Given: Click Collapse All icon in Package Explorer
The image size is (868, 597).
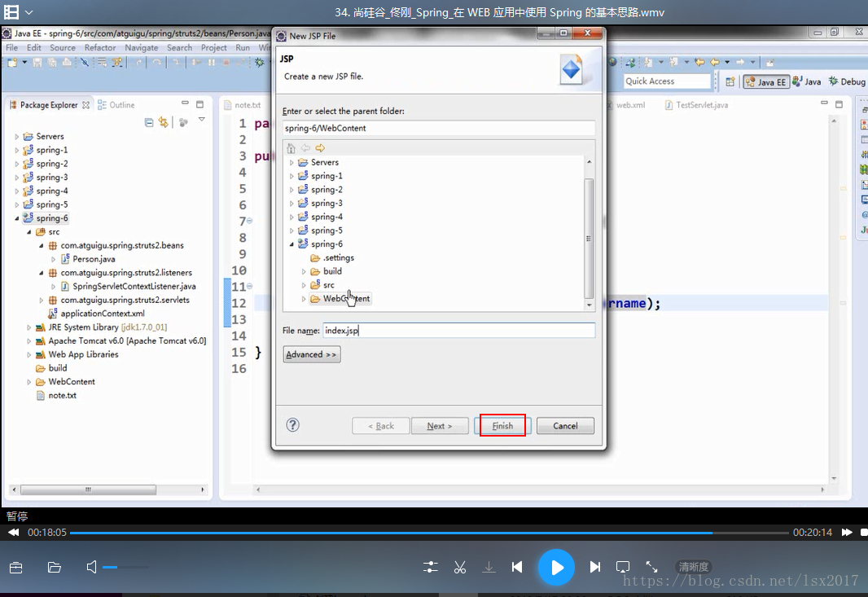Looking at the screenshot, I should (149, 122).
